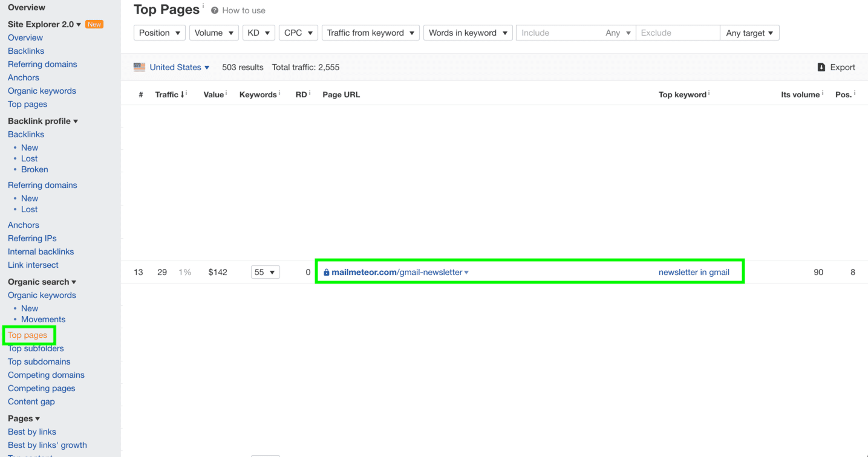868x457 pixels.
Task: Open the Words in keyword dropdown
Action: (x=468, y=33)
